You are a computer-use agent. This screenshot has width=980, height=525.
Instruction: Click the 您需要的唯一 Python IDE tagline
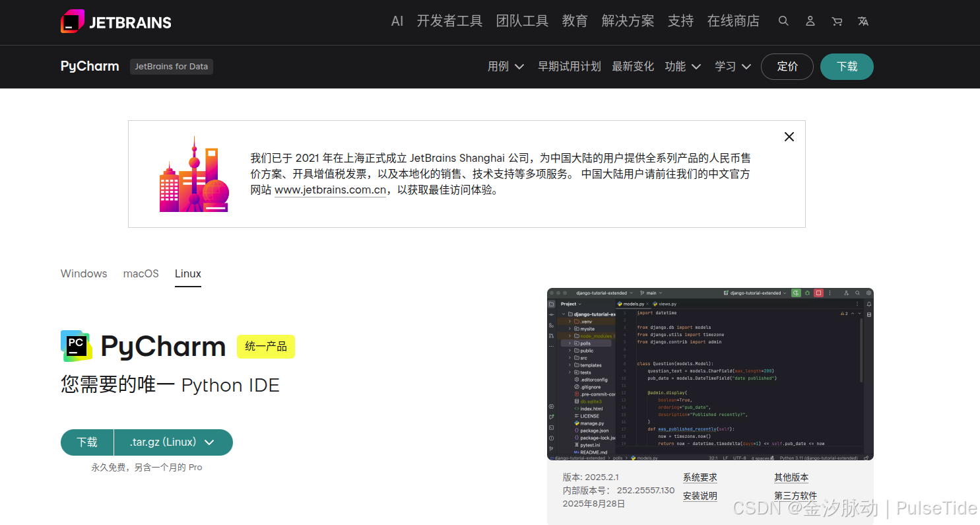170,385
